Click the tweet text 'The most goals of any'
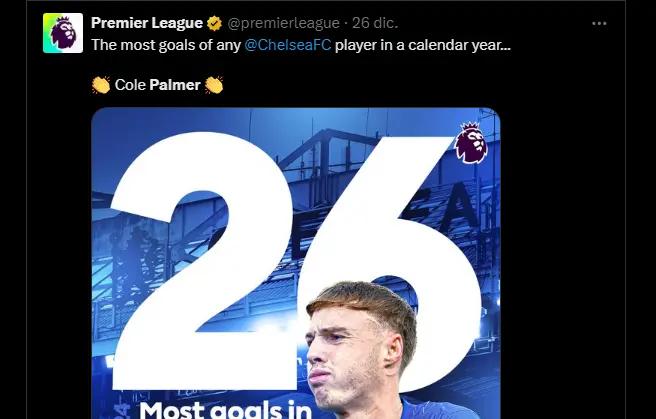This screenshot has height=419, width=656. tap(165, 45)
